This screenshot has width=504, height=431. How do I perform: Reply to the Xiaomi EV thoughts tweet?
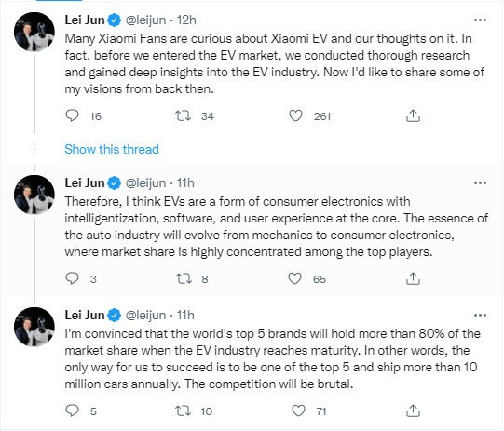(x=72, y=115)
